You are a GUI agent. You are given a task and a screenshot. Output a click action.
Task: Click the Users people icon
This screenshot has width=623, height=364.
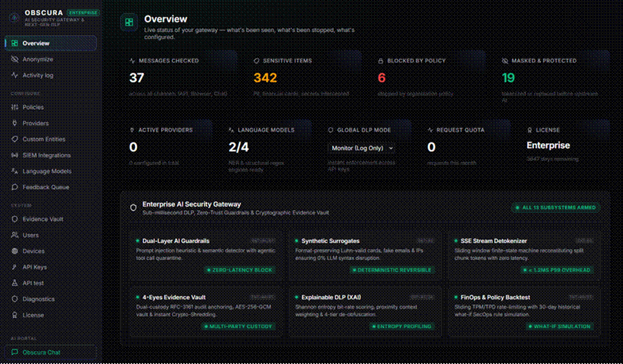coord(15,235)
